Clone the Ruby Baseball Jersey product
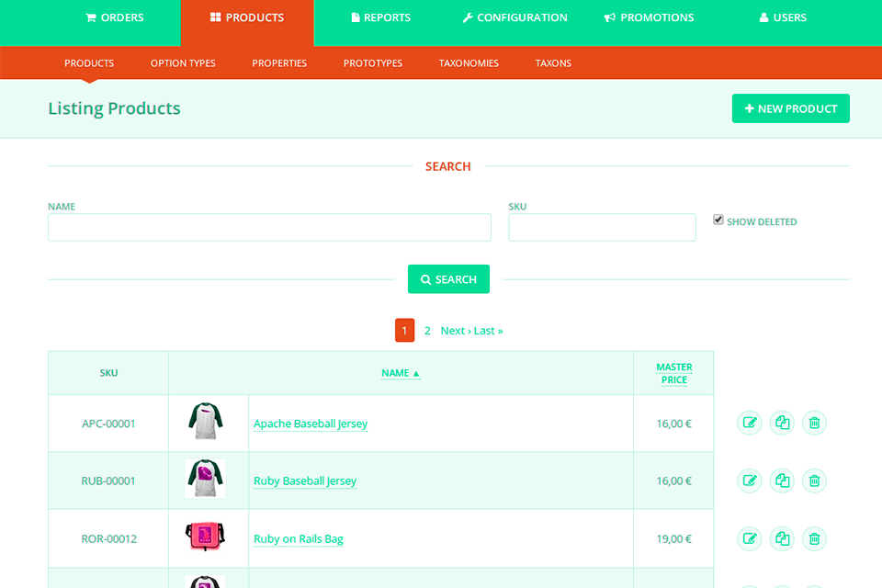 pyautogui.click(x=782, y=481)
